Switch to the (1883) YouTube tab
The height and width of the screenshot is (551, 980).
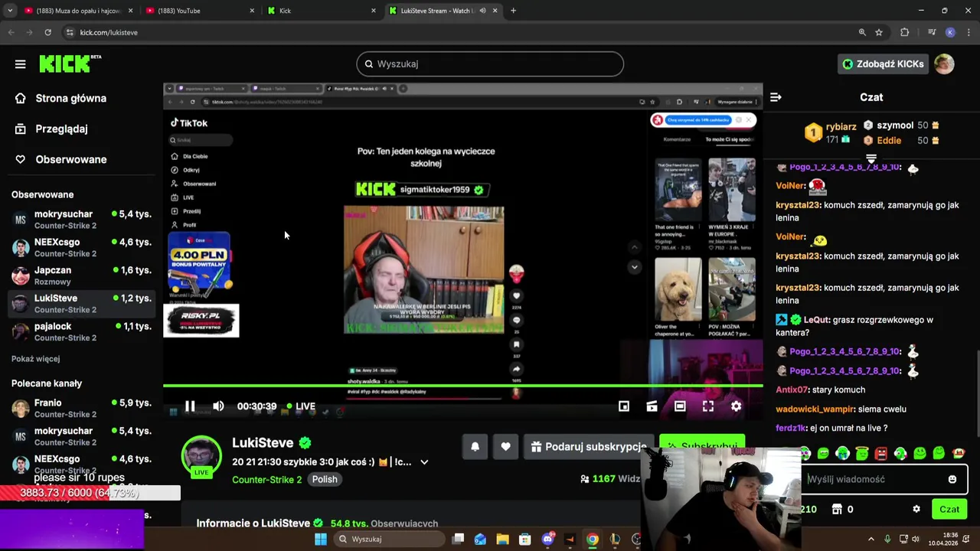[200, 11]
